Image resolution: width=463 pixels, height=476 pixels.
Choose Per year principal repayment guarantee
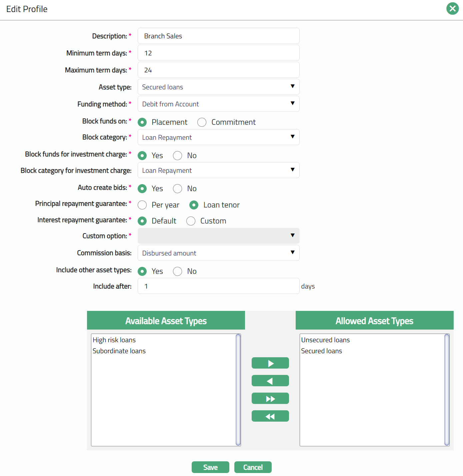click(142, 205)
